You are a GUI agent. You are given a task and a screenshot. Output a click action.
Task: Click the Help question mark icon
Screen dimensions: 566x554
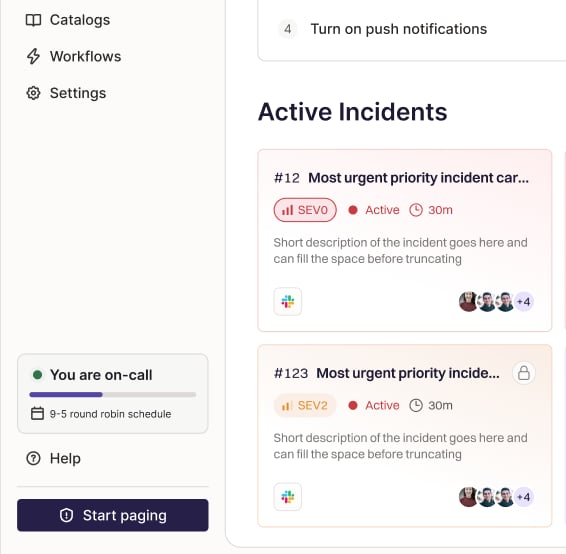pos(33,458)
